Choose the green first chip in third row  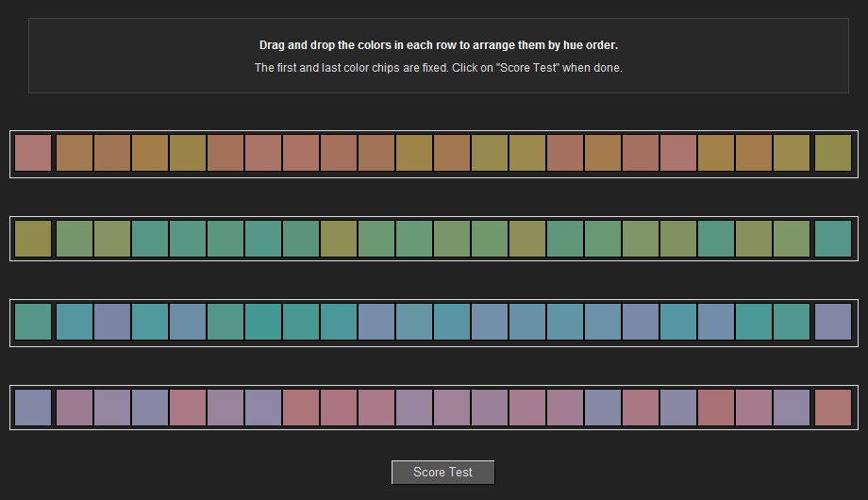[33, 322]
